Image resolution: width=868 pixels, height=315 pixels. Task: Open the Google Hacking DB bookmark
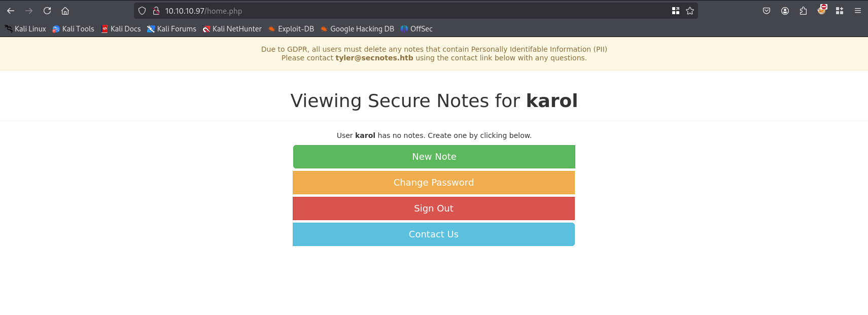tap(357, 29)
